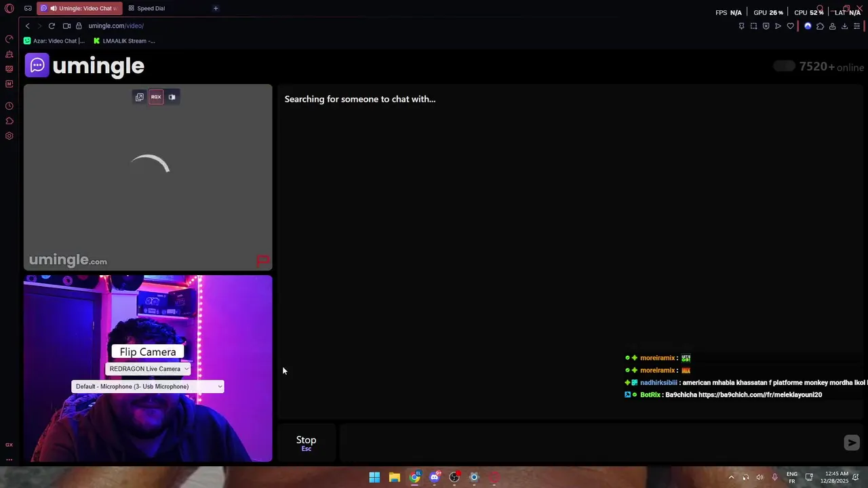The width and height of the screenshot is (868, 488).
Task: Open the LMAALIK Stream bookmark
Action: [x=125, y=41]
